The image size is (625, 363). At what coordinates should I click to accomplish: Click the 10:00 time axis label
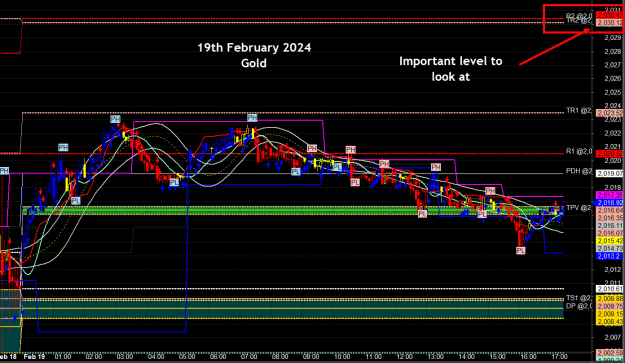click(342, 356)
